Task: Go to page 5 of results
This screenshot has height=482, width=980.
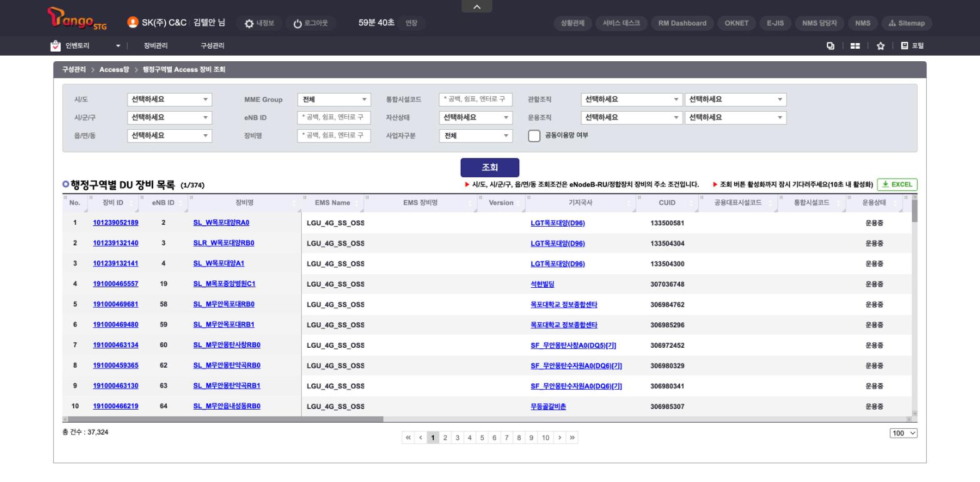Action: (482, 438)
